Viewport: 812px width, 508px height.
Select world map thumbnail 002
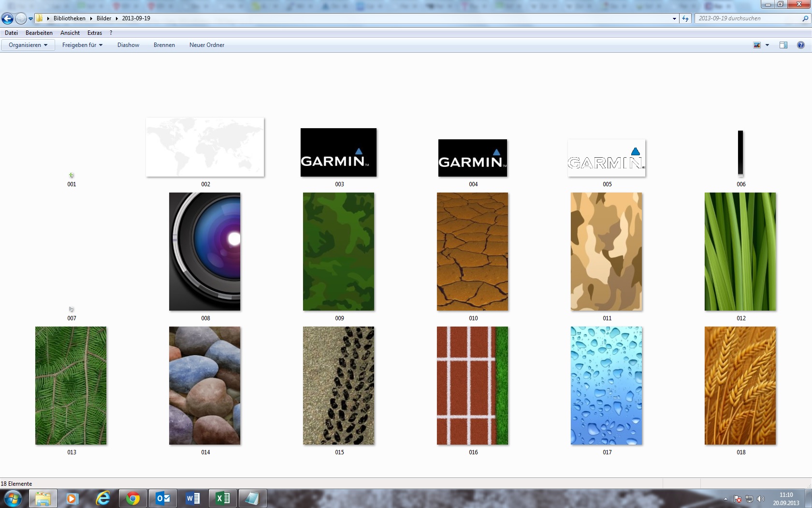point(205,147)
